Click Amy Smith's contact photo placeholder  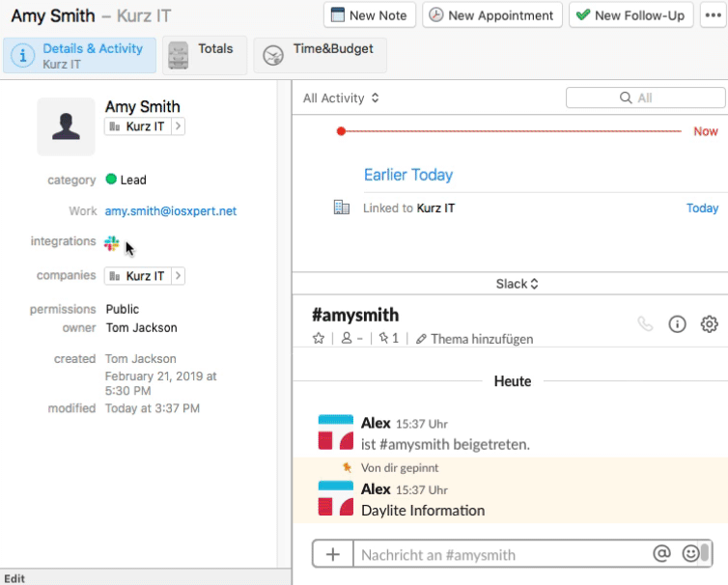66,126
